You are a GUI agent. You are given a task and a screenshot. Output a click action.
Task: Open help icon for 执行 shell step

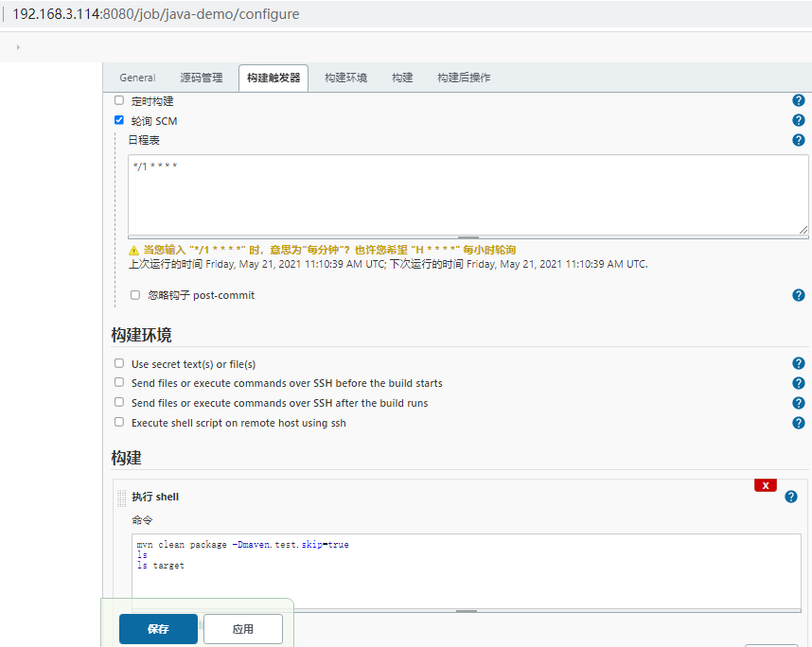(791, 497)
